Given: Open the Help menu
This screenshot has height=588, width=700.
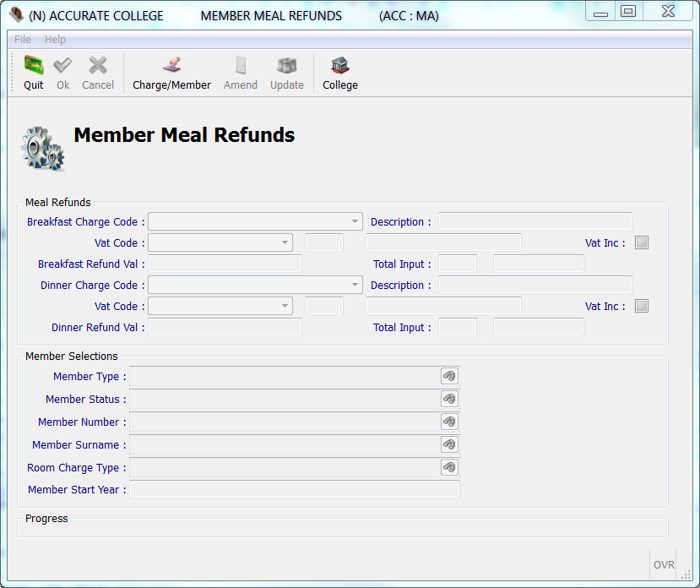Looking at the screenshot, I should [55, 40].
